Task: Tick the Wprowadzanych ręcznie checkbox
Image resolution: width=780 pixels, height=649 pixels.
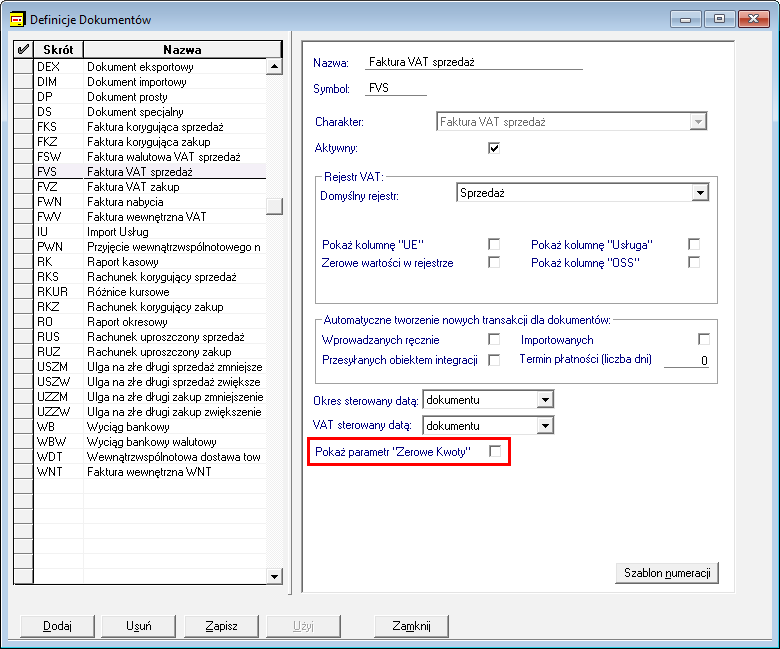Action: pyautogui.click(x=494, y=339)
